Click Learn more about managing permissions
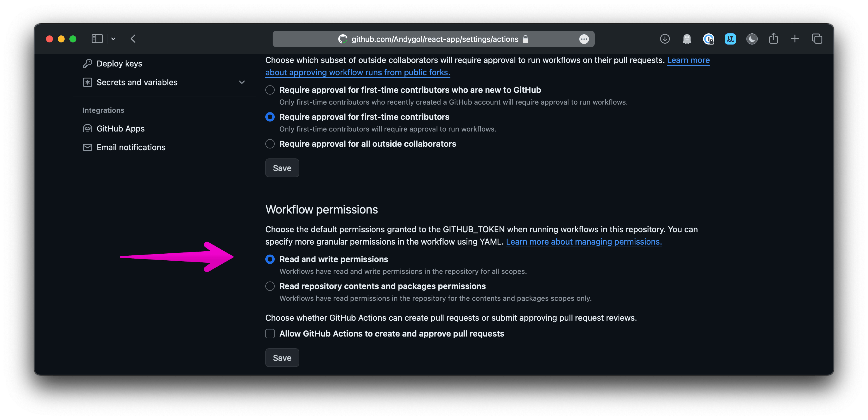 click(584, 242)
